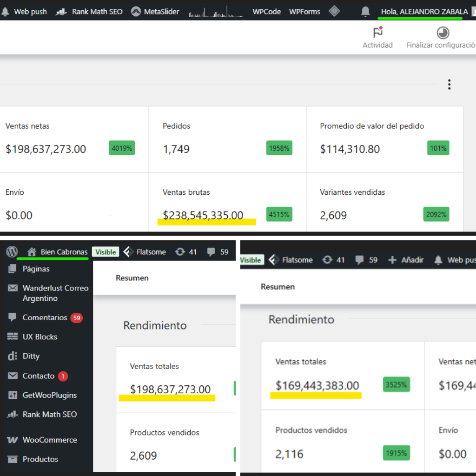Click the Rank Math SEO admin bar item
Image resolution: width=476 pixels, height=476 pixels.
coord(89,12)
